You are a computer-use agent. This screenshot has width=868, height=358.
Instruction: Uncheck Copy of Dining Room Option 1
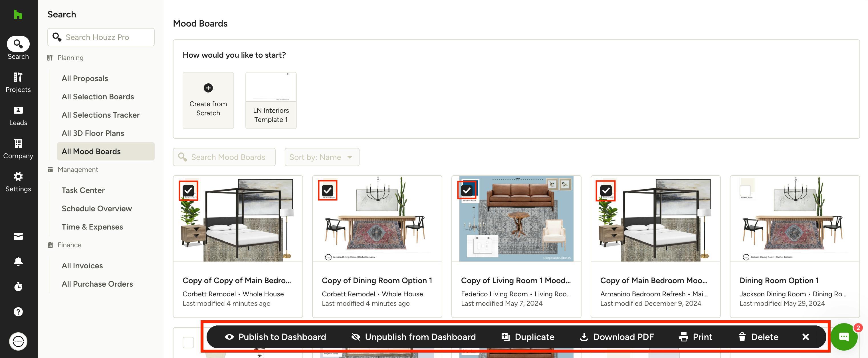coord(327,191)
